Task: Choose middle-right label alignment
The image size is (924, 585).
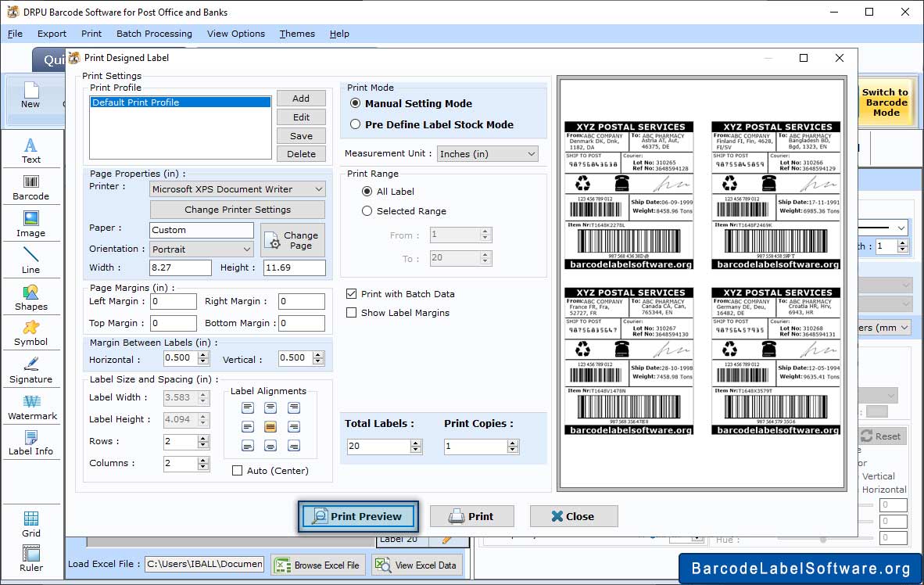Action: (x=293, y=427)
